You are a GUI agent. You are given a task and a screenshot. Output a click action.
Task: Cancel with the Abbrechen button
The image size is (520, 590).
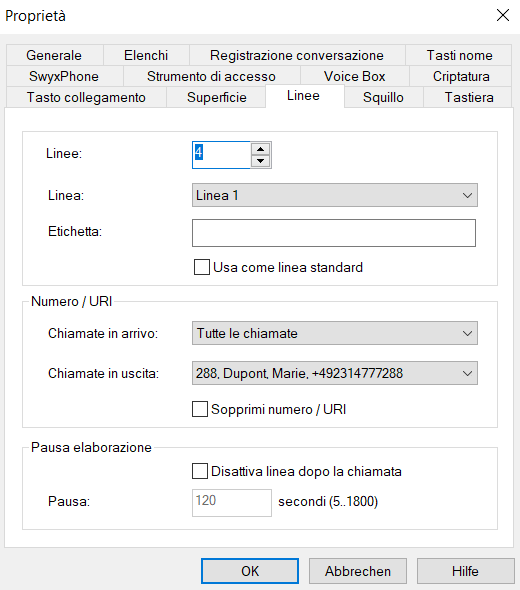358,571
